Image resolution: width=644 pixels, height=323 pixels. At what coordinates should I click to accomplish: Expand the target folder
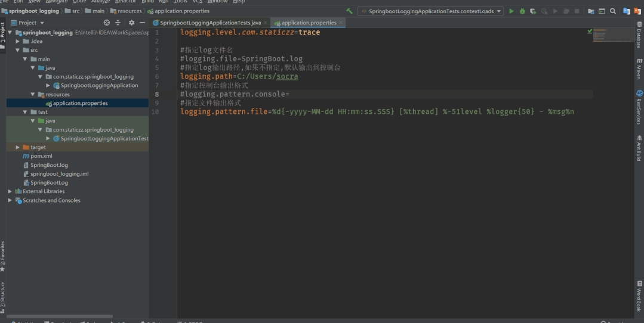(18, 147)
